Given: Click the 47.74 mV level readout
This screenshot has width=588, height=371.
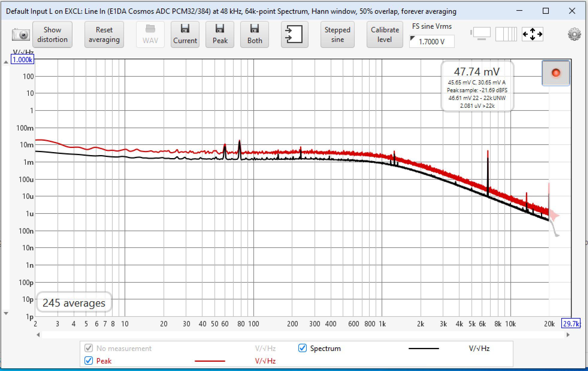Looking at the screenshot, I should pyautogui.click(x=477, y=72).
